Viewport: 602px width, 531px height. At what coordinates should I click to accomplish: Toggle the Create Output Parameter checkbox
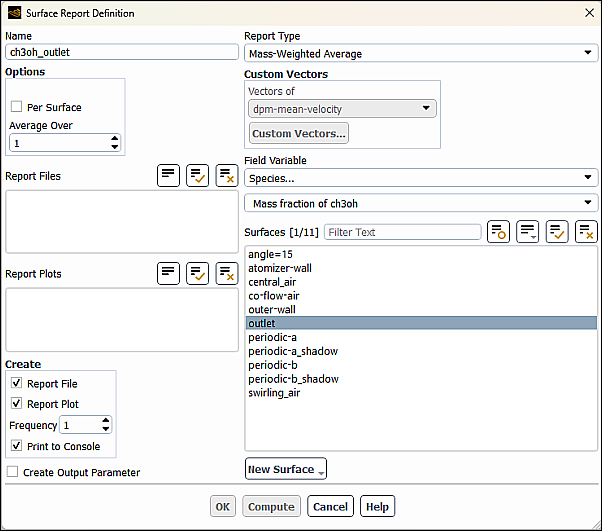pyautogui.click(x=13, y=472)
